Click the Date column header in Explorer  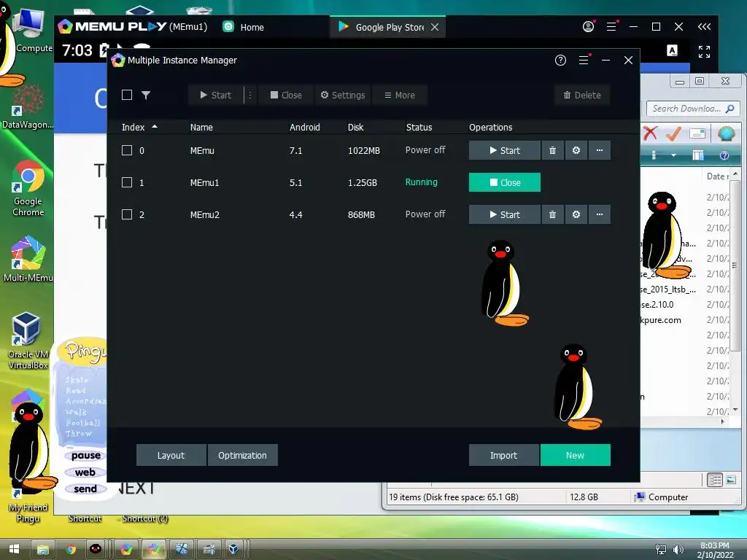point(718,176)
